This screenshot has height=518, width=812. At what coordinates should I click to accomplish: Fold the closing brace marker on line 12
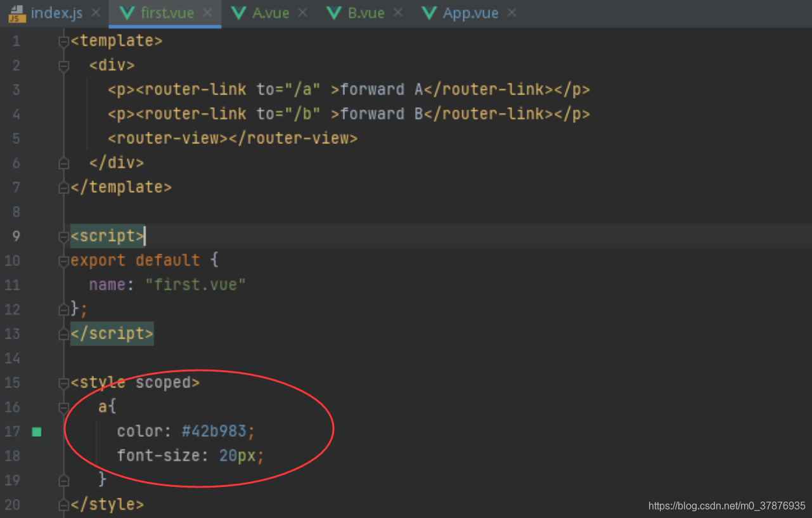tap(63, 309)
